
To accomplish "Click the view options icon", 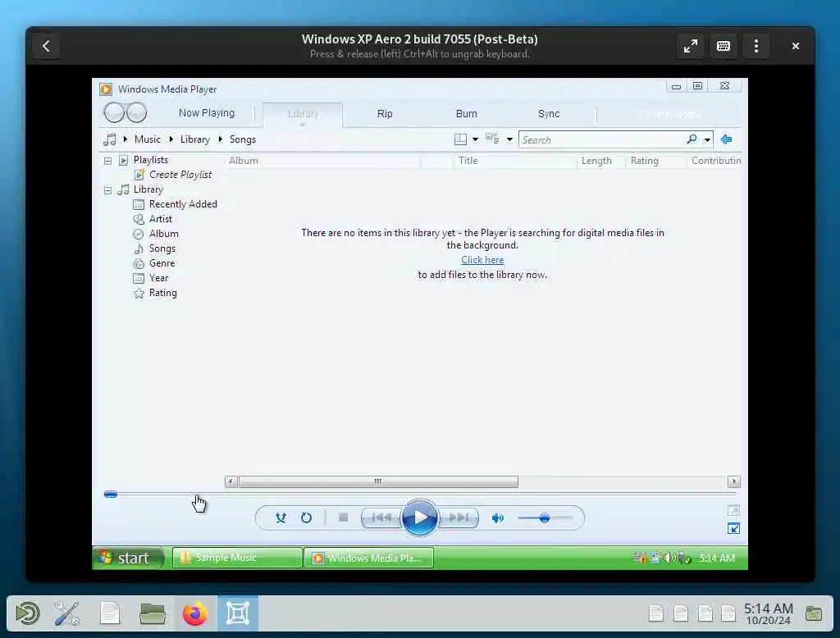I will tap(492, 139).
